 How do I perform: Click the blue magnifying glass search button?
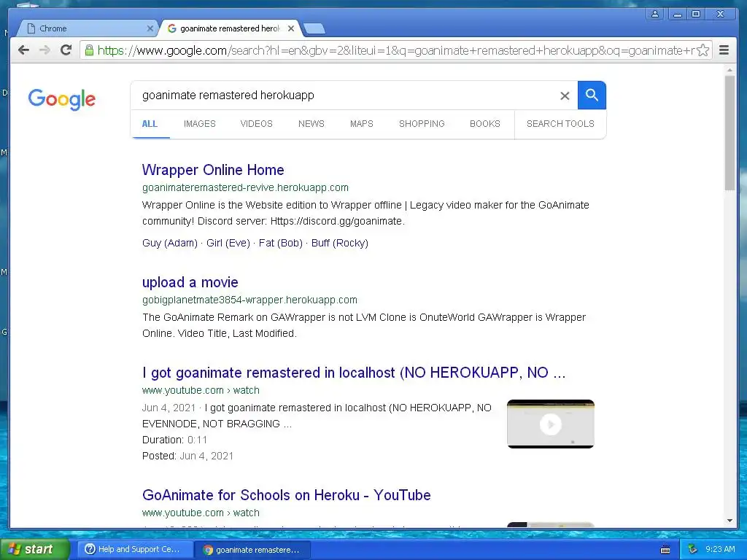(x=592, y=96)
